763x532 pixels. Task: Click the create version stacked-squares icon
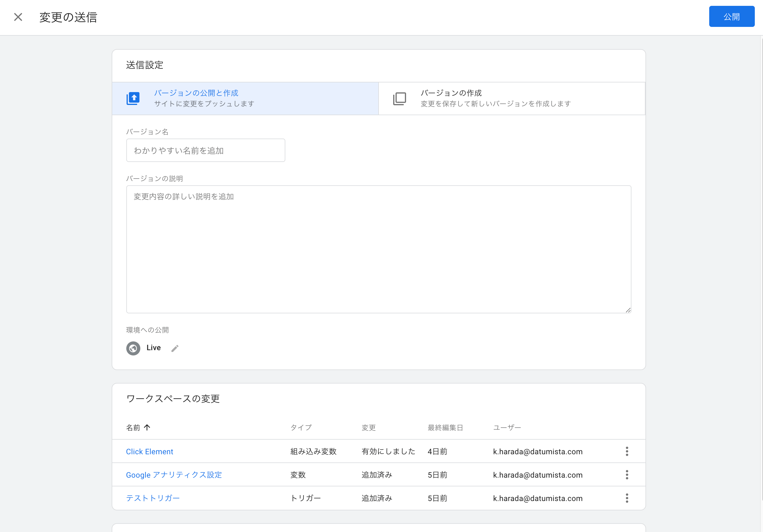click(x=399, y=99)
